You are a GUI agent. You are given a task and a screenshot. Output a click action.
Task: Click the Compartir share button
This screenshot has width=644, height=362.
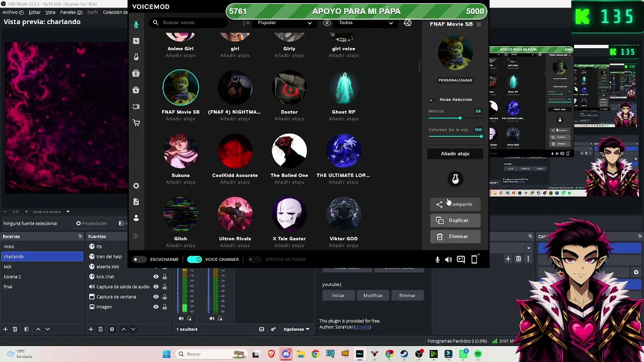coord(455,204)
